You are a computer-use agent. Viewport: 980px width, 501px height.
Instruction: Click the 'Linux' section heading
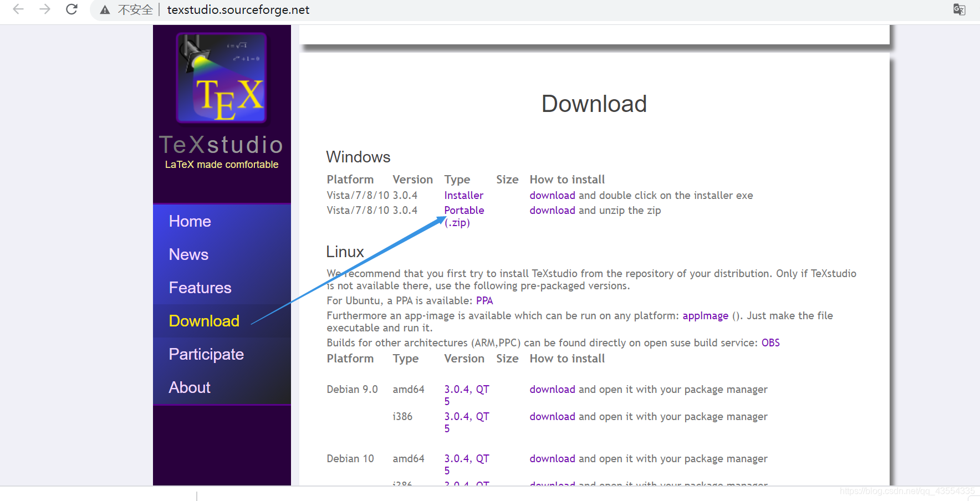click(345, 252)
